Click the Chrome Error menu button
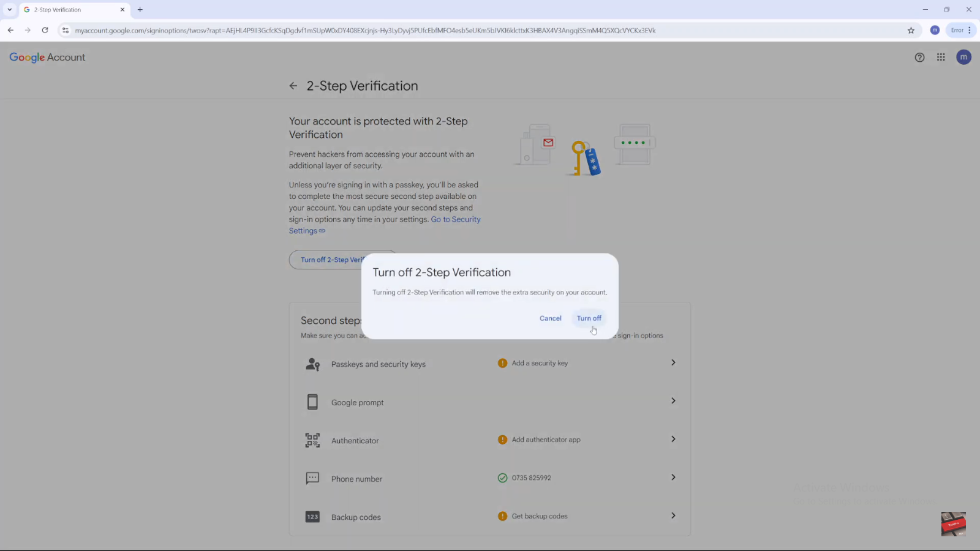This screenshot has height=551, width=980. tap(960, 30)
